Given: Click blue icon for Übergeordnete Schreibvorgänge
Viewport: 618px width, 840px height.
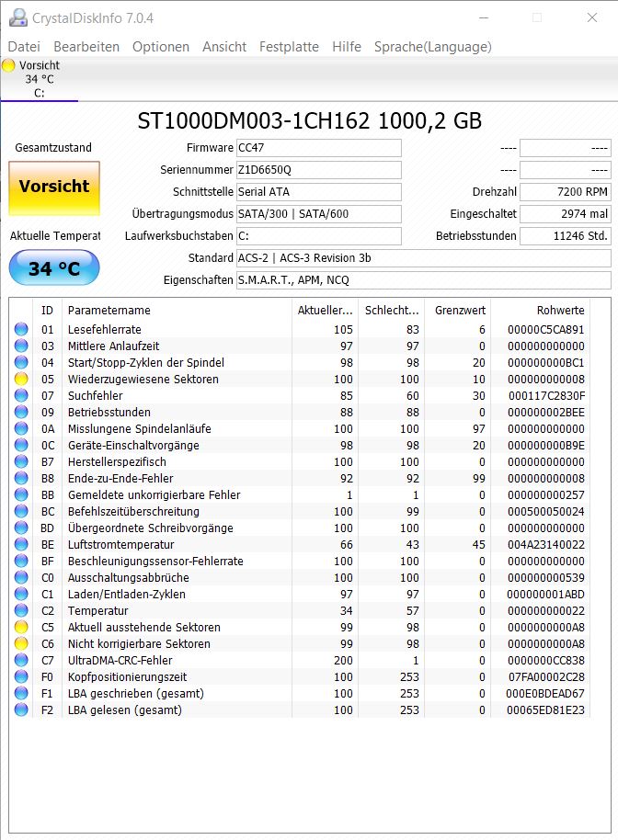Looking at the screenshot, I should click(x=21, y=528).
